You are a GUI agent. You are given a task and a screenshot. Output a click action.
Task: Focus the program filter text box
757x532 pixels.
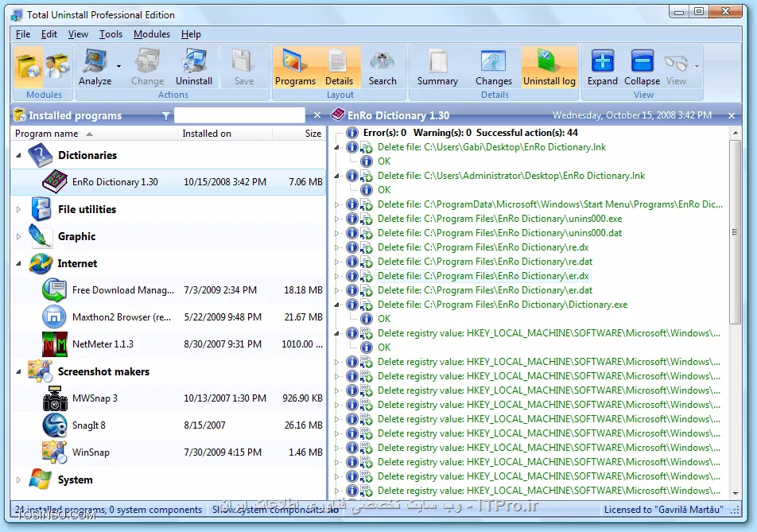coord(239,115)
